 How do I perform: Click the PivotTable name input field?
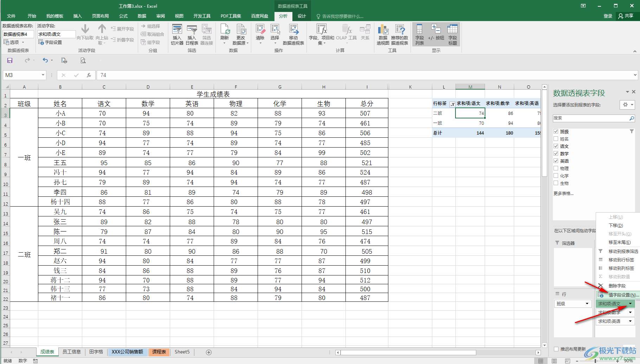18,34
